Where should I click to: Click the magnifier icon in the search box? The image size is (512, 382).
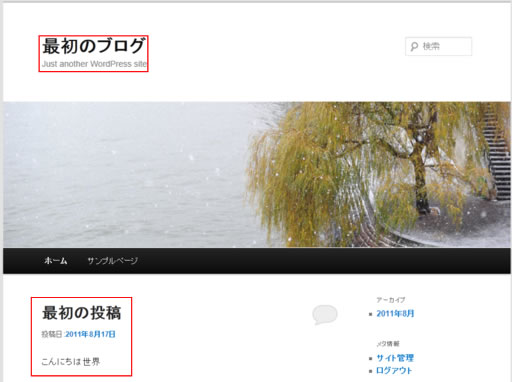(414, 46)
